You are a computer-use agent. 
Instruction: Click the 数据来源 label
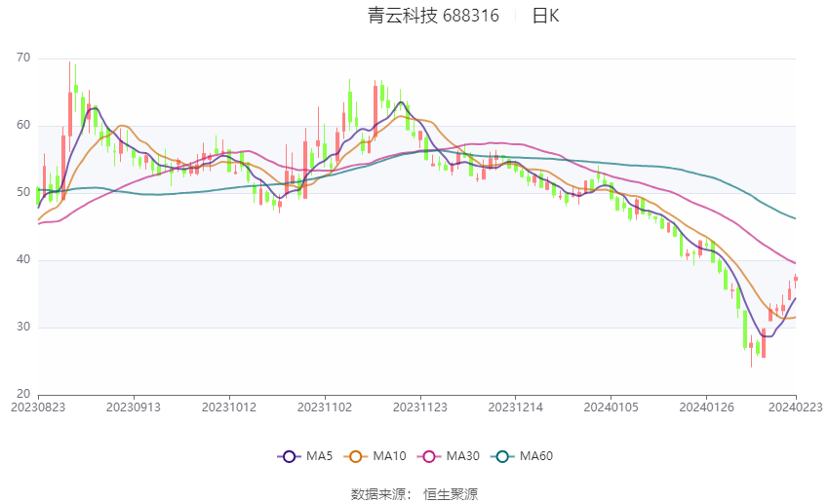point(378,494)
